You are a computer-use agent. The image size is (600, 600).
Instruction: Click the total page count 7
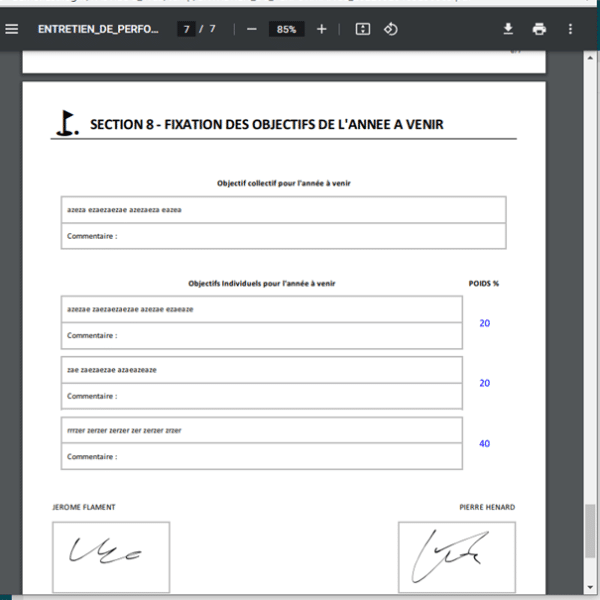(x=212, y=29)
